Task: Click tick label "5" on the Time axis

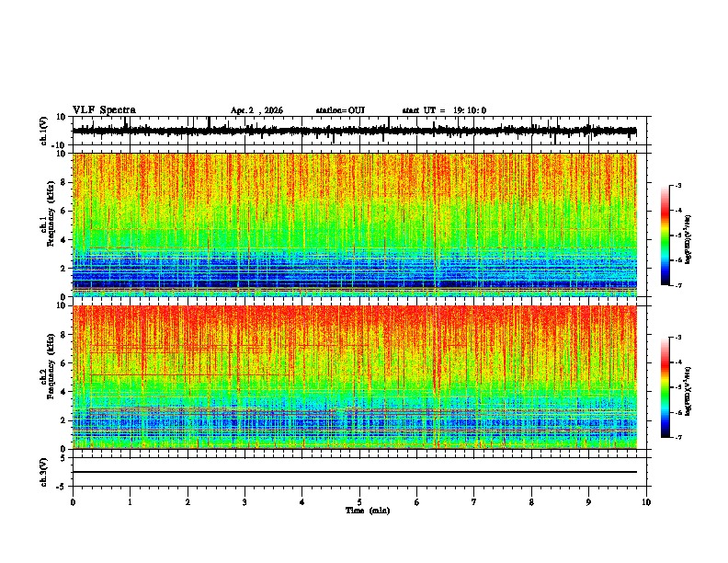Action: point(359,502)
